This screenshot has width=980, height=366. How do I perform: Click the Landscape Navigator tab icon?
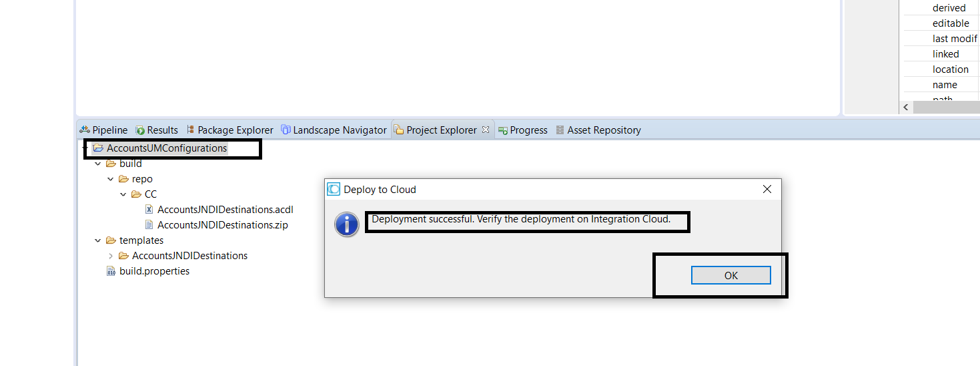[286, 130]
